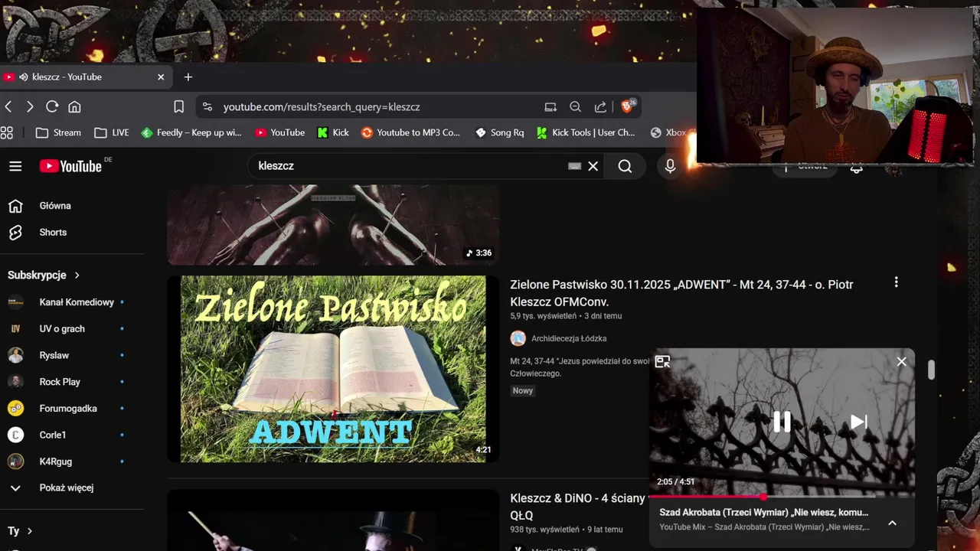Open Kanał Komediowy subscription
The width and height of the screenshot is (980, 551).
coord(72,302)
